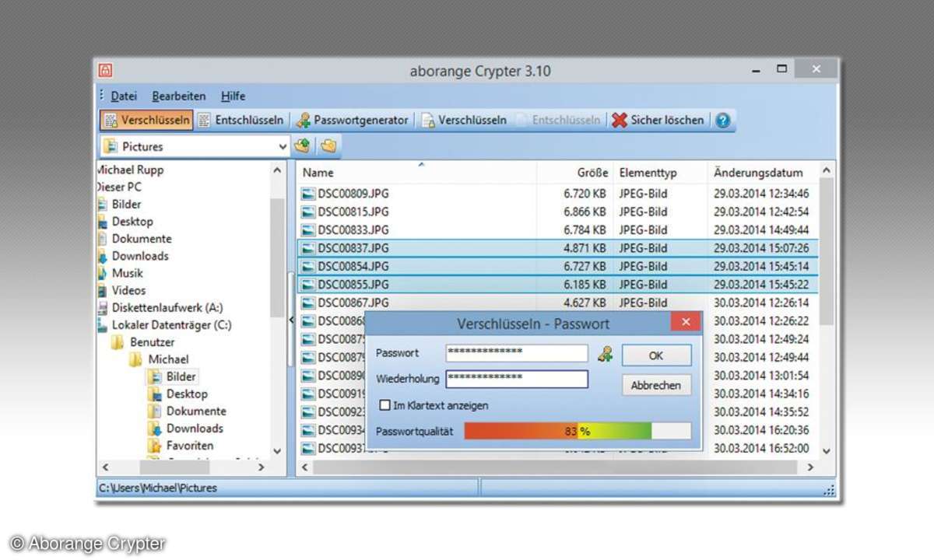Open the Datei menu
This screenshot has height=560, width=934.
(124, 96)
